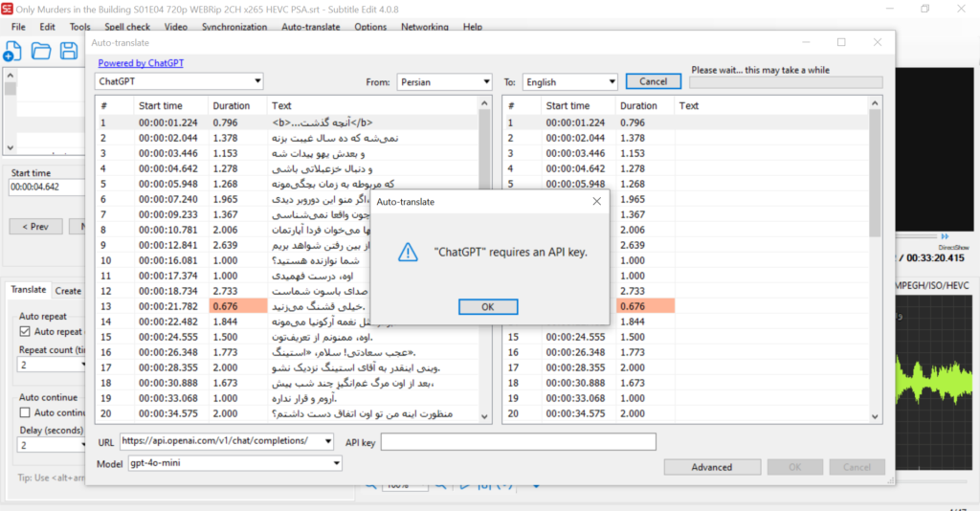Click the Advanced button
This screenshot has height=511, width=980.
tap(712, 467)
